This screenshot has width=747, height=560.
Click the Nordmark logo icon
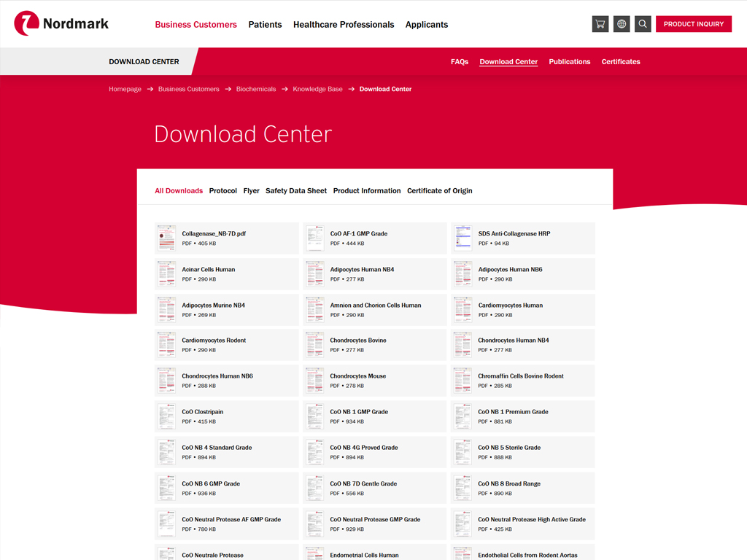[x=27, y=24]
